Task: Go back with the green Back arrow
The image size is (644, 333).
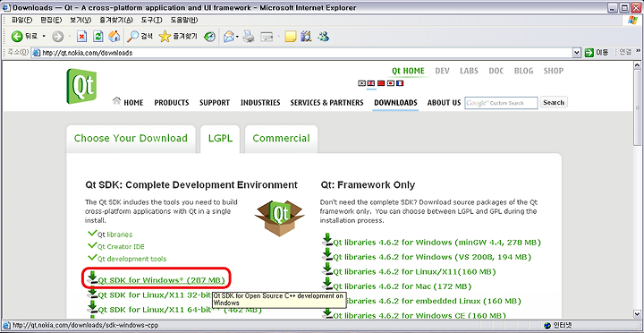Action: [17, 37]
